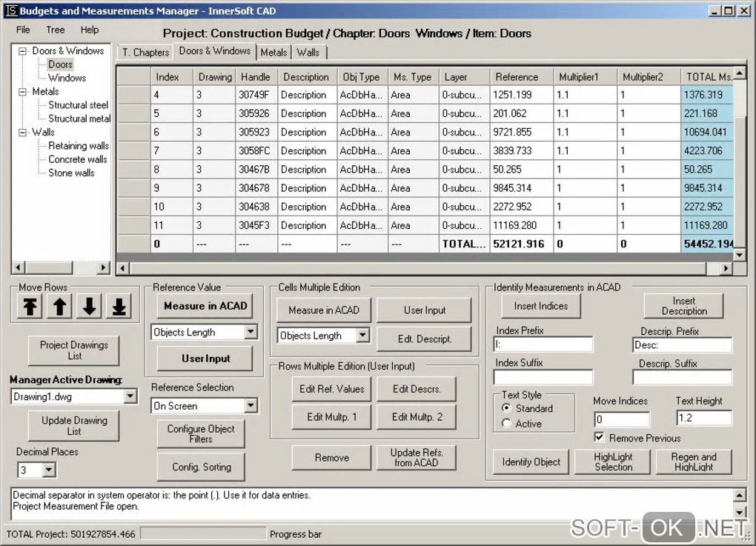
Task: Click Measure in ACAD in Cells Multiple Edition
Action: 323,310
